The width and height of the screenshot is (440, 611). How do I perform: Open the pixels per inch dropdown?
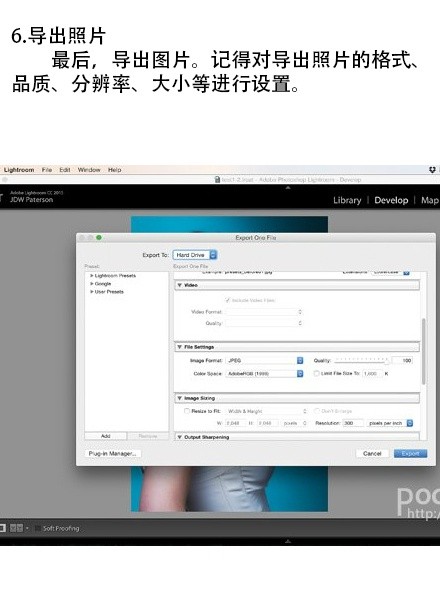(390, 423)
